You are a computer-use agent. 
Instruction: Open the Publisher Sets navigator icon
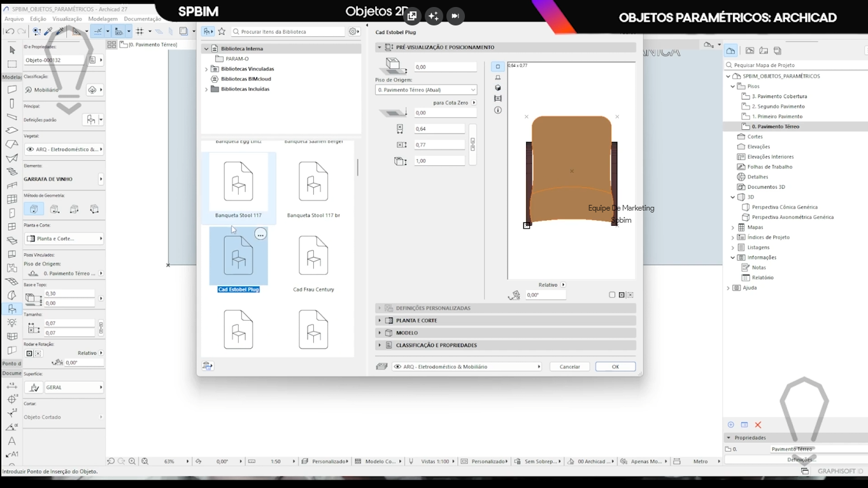click(777, 50)
